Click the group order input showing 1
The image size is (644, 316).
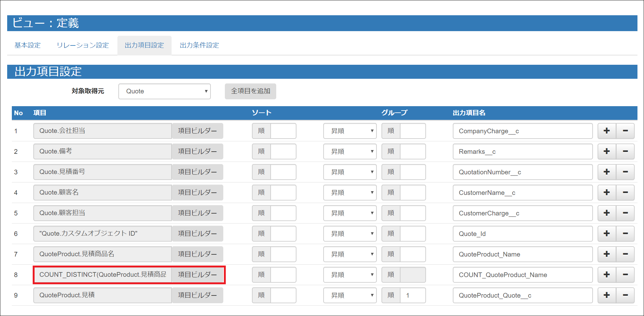click(413, 295)
